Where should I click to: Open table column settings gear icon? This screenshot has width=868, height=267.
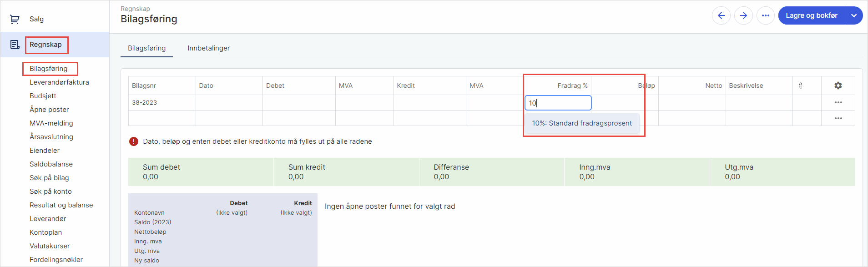click(838, 86)
